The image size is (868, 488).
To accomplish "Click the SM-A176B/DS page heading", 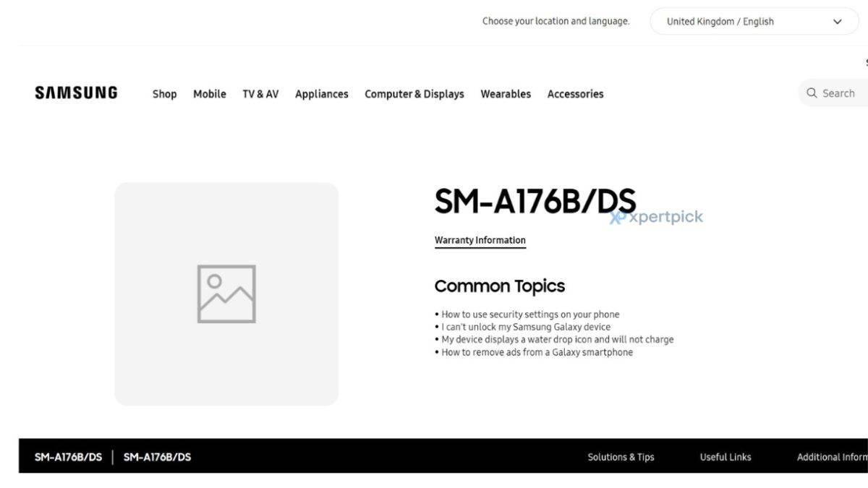I will (x=535, y=202).
